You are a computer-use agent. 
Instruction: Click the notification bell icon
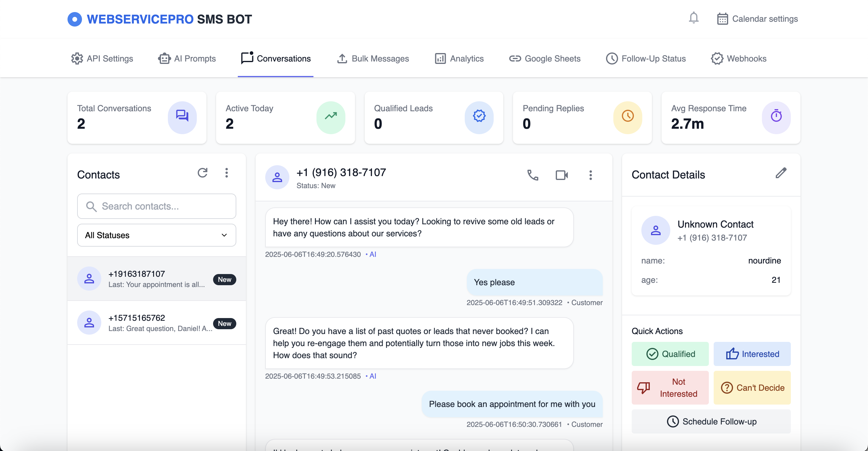click(x=693, y=18)
